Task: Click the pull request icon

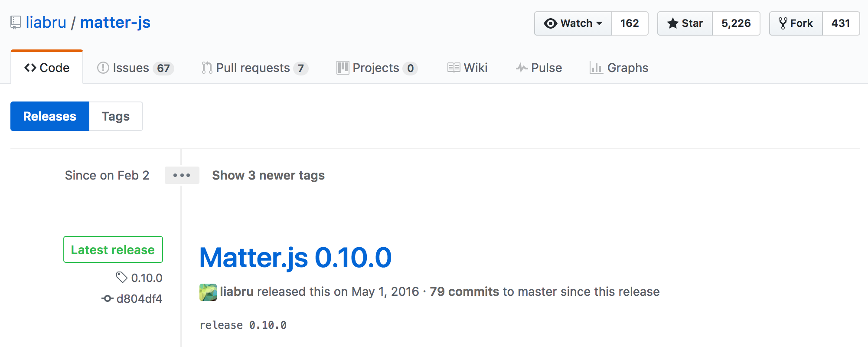Action: (207, 68)
